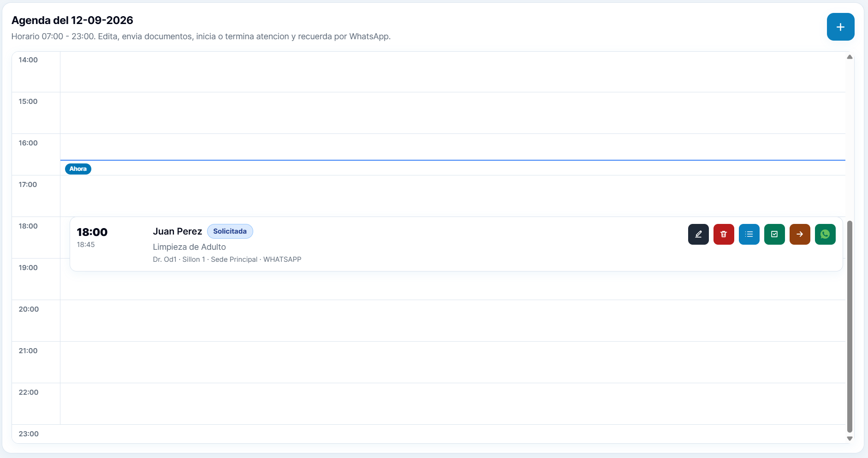Select the empty 21:00 time slot
Screen dimensions: 868x458
(x=452, y=362)
